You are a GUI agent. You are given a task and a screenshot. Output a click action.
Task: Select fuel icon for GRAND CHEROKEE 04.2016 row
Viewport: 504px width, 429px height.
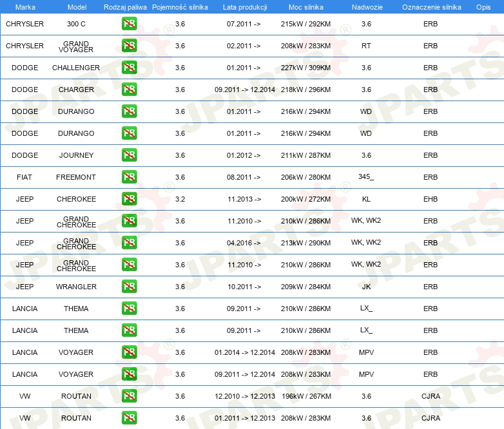pyautogui.click(x=129, y=243)
